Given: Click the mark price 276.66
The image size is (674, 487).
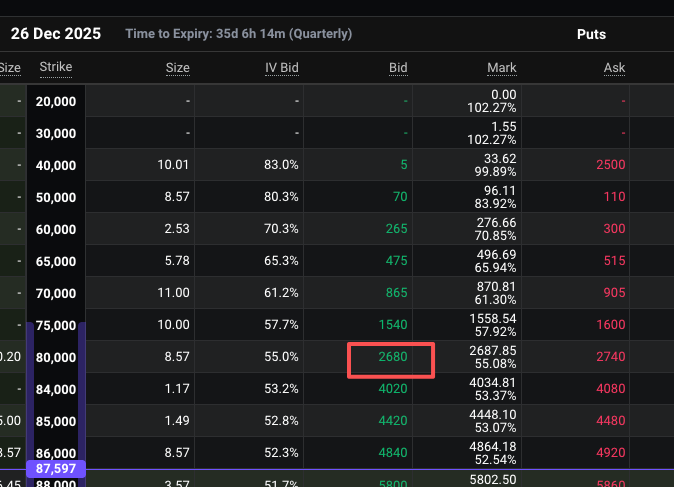Looking at the screenshot, I should 496,223.
